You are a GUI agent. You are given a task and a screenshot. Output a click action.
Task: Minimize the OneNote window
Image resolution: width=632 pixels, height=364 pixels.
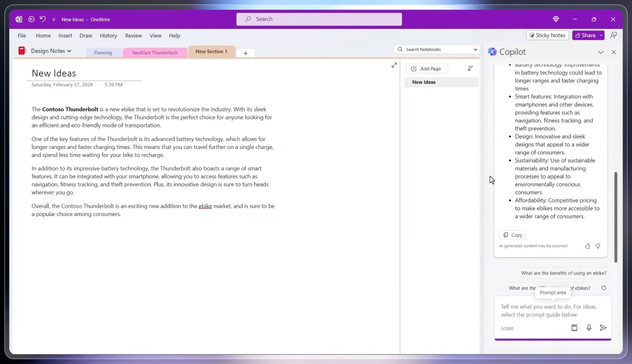tap(575, 19)
